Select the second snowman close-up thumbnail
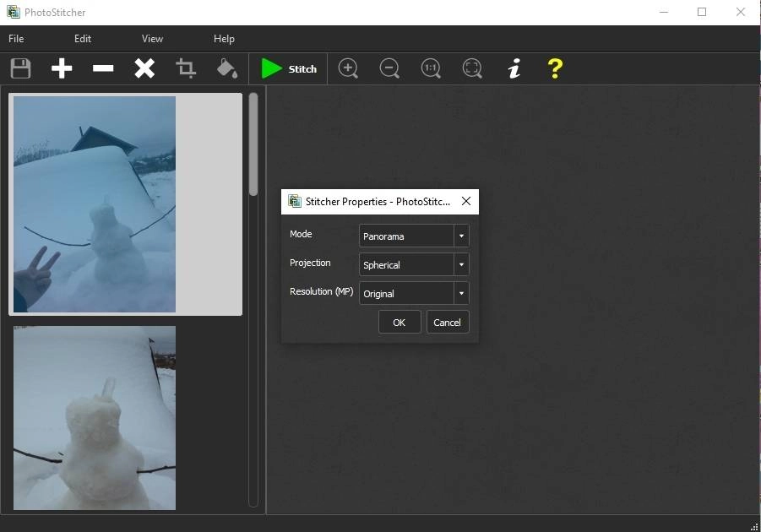 (x=95, y=418)
